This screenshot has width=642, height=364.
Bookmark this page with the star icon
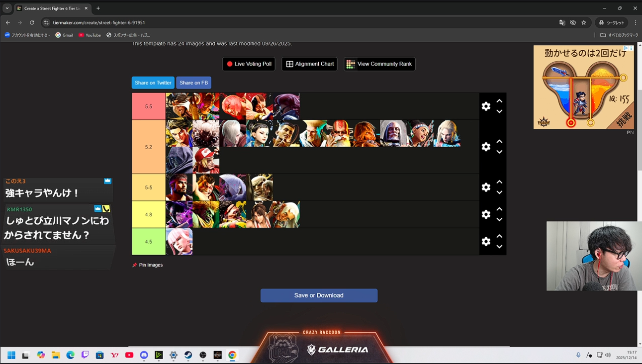tap(584, 23)
